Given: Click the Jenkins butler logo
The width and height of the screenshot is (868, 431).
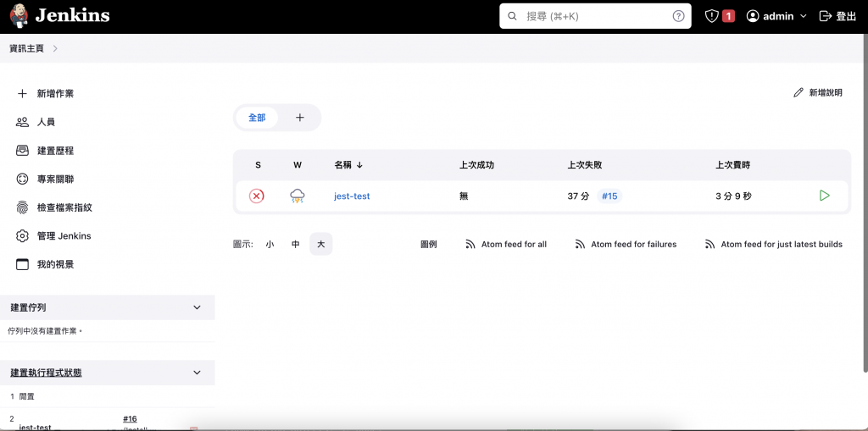Looking at the screenshot, I should (x=19, y=16).
